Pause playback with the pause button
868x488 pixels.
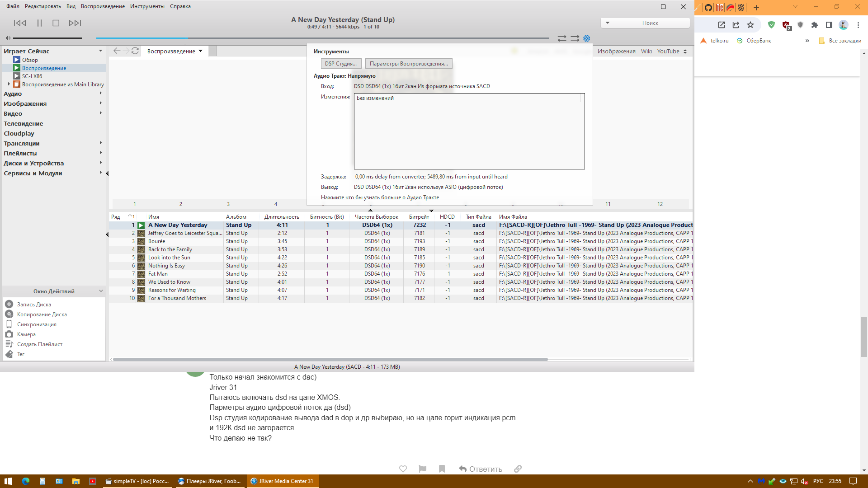pyautogui.click(x=39, y=23)
